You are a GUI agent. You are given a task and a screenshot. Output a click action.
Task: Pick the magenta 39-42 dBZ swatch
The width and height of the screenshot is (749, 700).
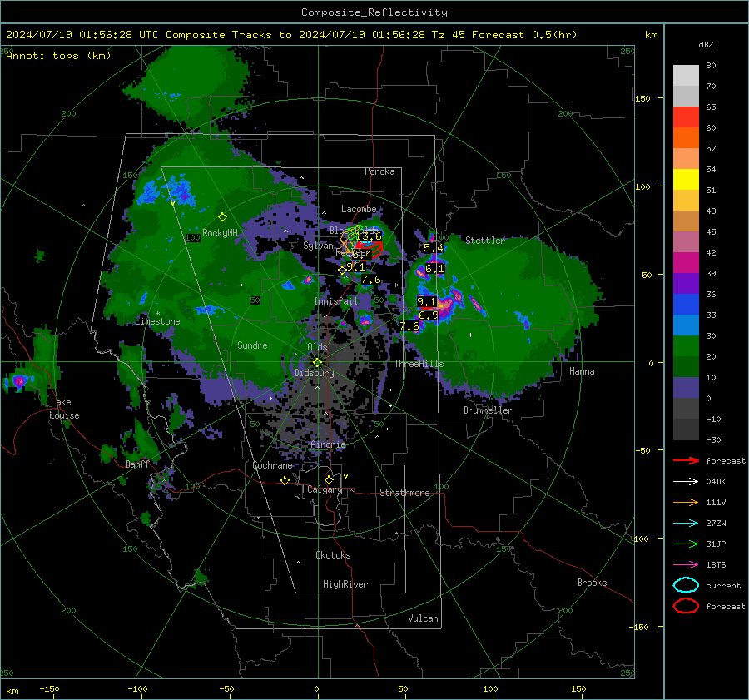point(686,263)
